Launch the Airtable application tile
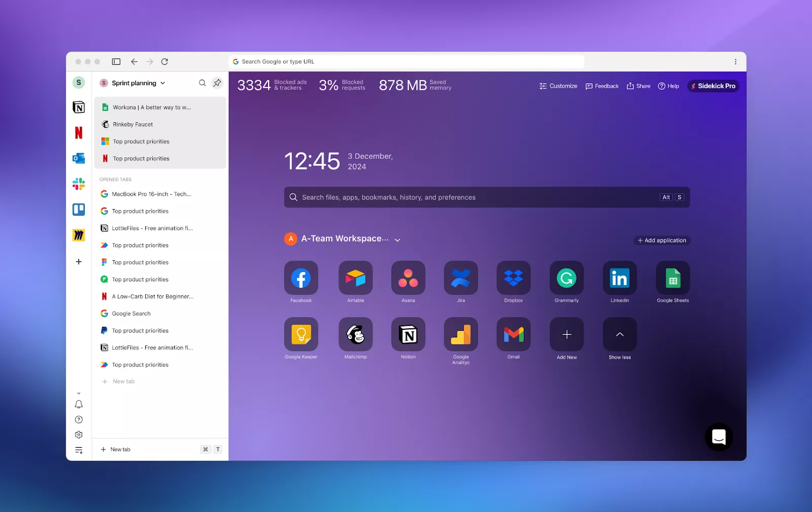Viewport: 812px width, 512px height. [x=355, y=278]
